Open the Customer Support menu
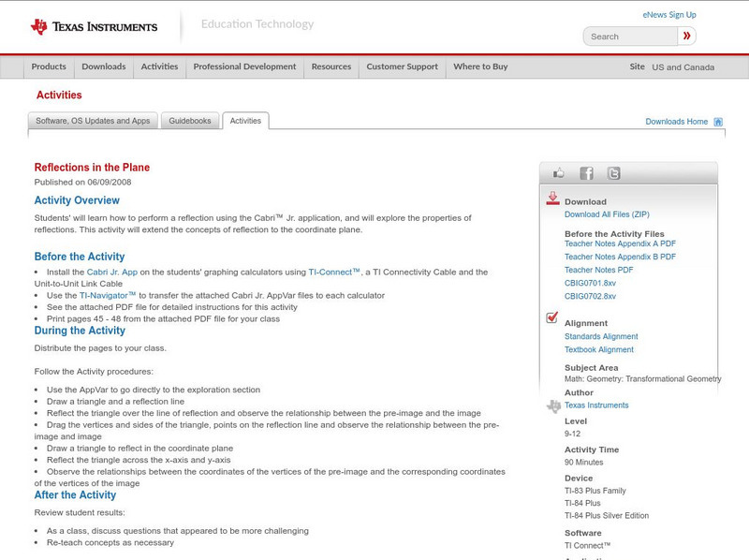 403,66
